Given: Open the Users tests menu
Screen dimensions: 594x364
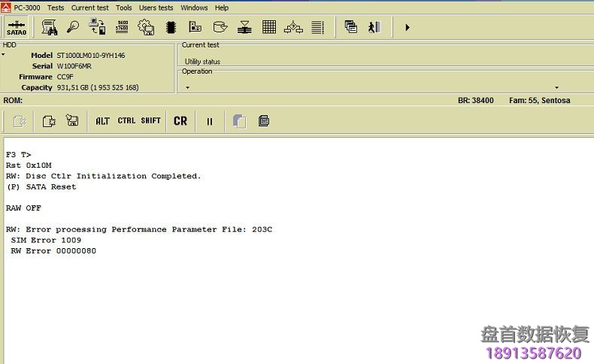Looking at the screenshot, I should coord(156,8).
